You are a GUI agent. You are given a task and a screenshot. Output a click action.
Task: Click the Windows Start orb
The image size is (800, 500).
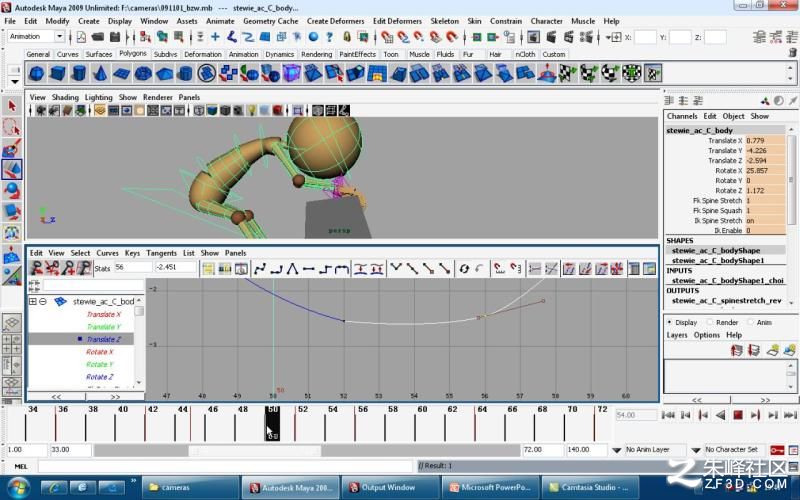tap(18, 487)
